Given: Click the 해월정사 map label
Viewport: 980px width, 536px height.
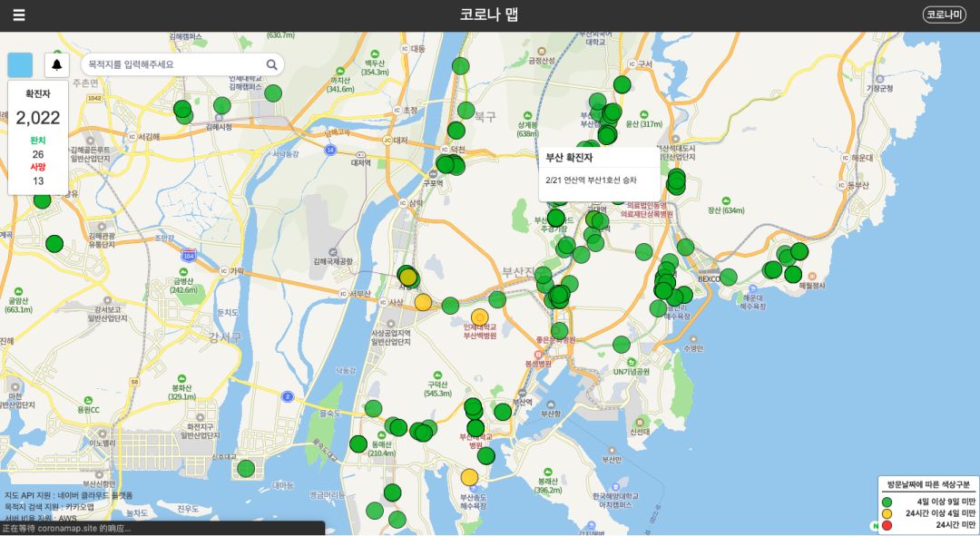Looking at the screenshot, I should pos(812,286).
